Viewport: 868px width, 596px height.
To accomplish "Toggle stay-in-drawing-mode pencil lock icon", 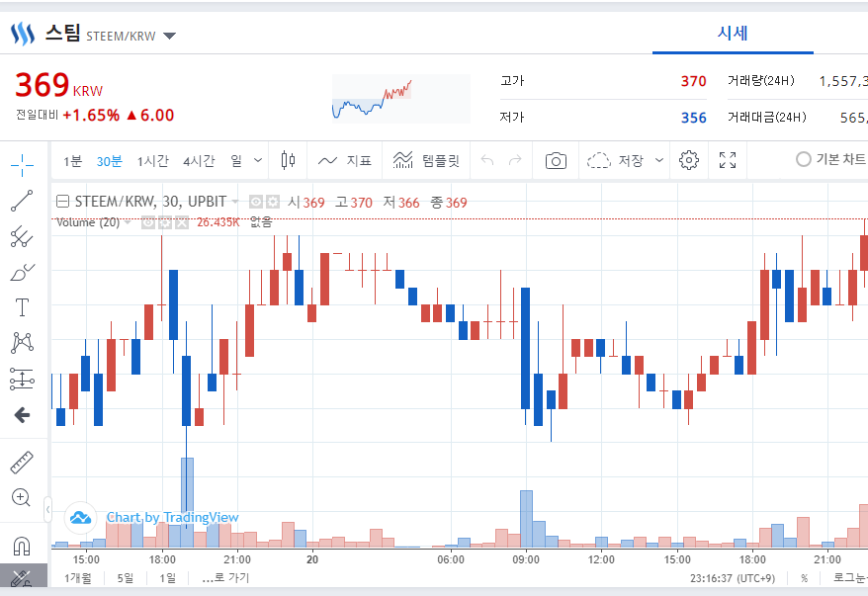I will point(22,578).
